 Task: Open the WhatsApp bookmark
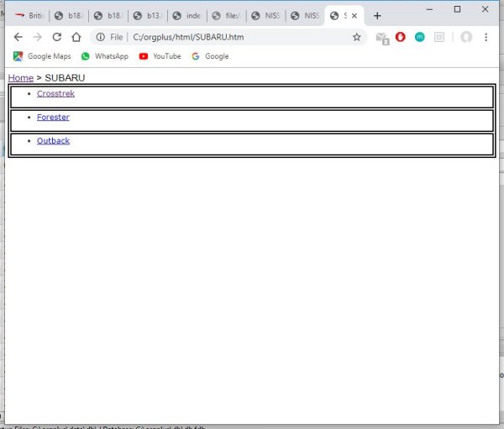coord(104,56)
